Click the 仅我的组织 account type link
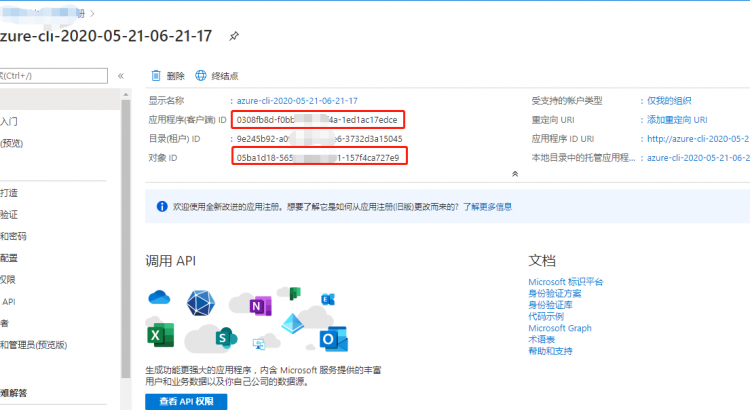This screenshot has height=410, width=750. tap(669, 101)
